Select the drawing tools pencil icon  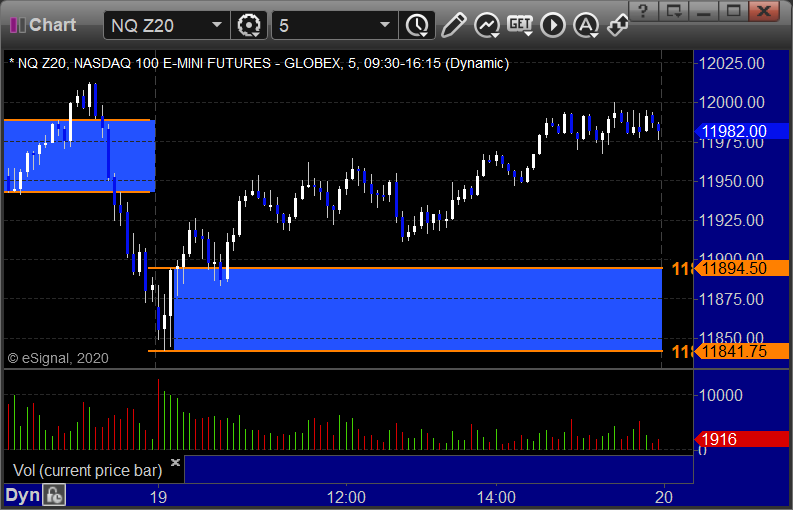(x=453, y=25)
